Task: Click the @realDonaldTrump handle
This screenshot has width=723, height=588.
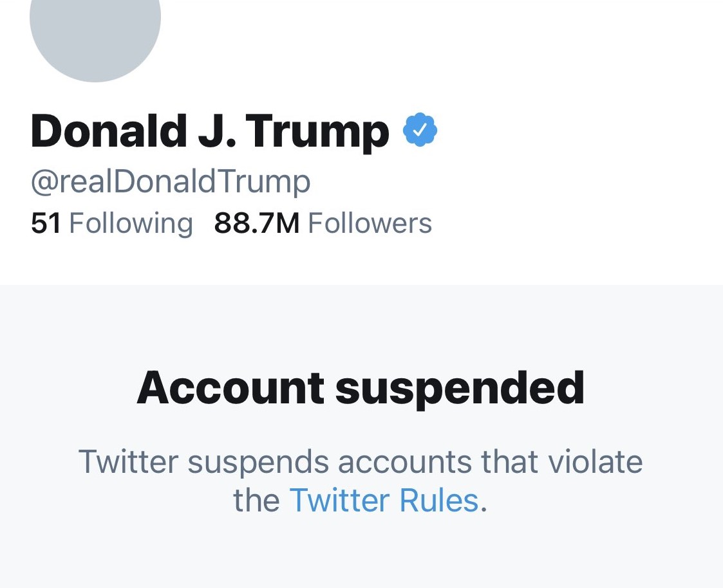Action: (171, 183)
